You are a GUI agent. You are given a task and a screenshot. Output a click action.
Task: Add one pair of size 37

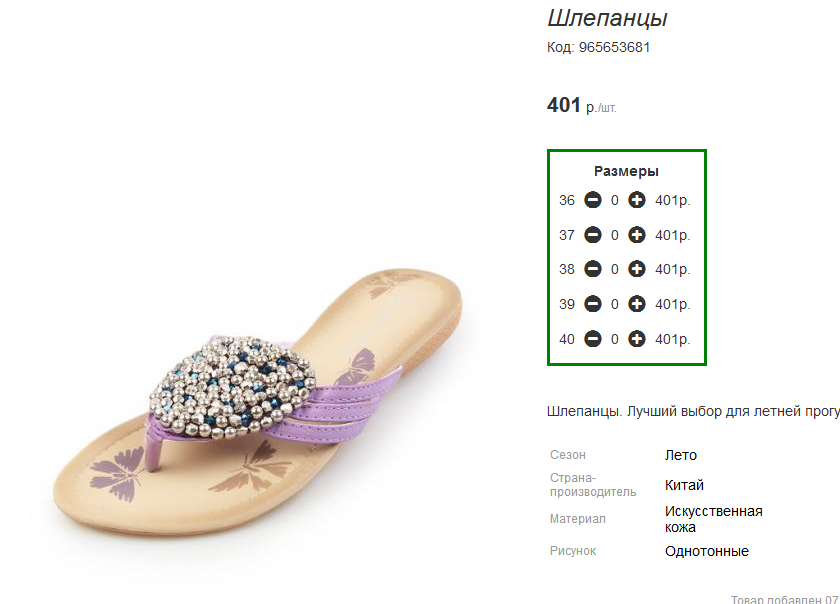tap(636, 235)
